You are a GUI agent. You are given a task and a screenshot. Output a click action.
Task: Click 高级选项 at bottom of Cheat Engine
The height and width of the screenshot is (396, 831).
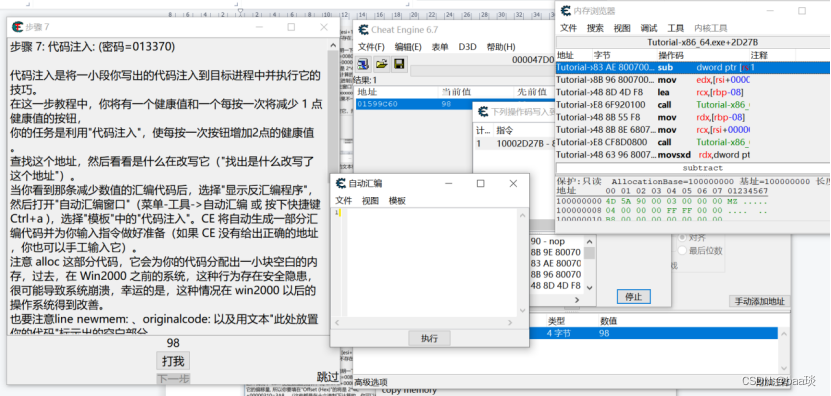[371, 382]
